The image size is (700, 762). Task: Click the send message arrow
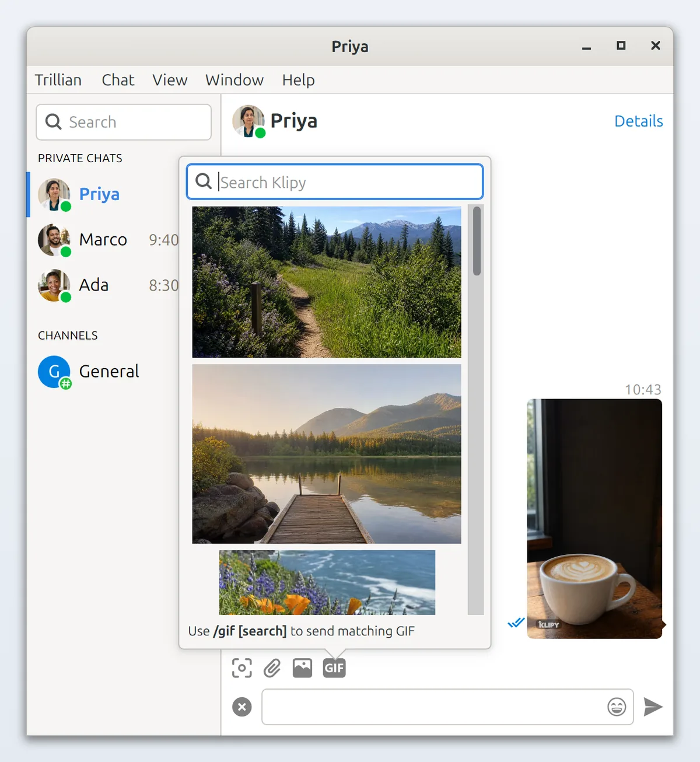tap(653, 707)
